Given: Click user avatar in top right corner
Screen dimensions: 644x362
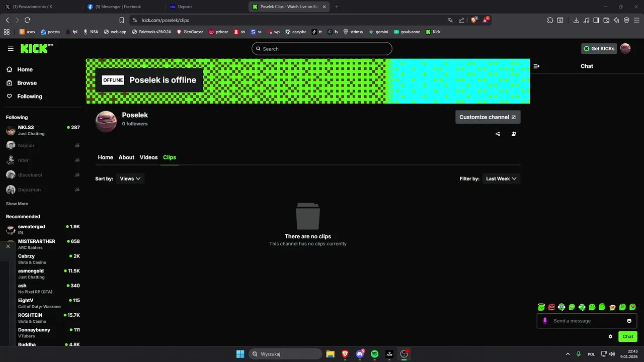Looking at the screenshot, I should pyautogui.click(x=625, y=48).
